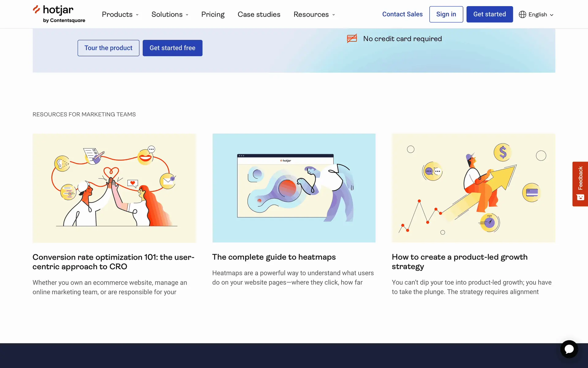This screenshot has height=368, width=588.
Task: Open the CRO 101 high-five illustration
Action: pos(114,188)
